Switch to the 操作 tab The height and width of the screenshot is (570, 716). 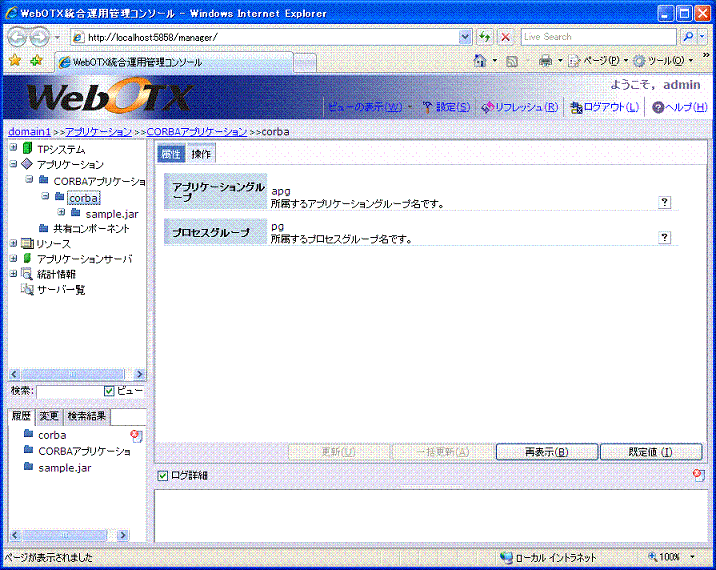(x=201, y=154)
